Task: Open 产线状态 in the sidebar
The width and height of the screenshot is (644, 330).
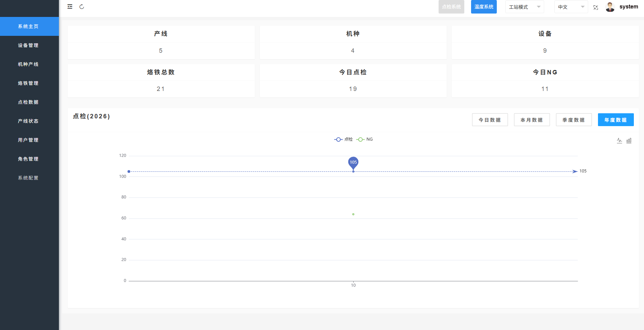Action: [29, 121]
